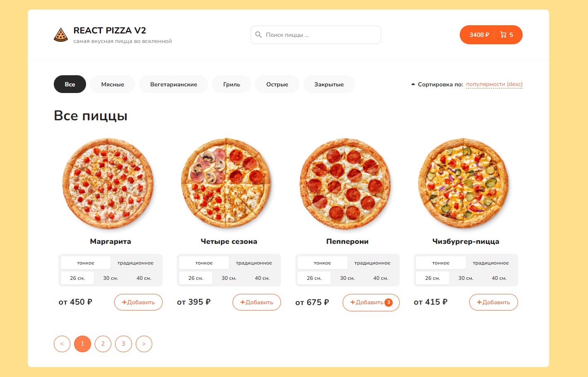
Task: Click the React Pizza slice logo
Action: coord(61,35)
